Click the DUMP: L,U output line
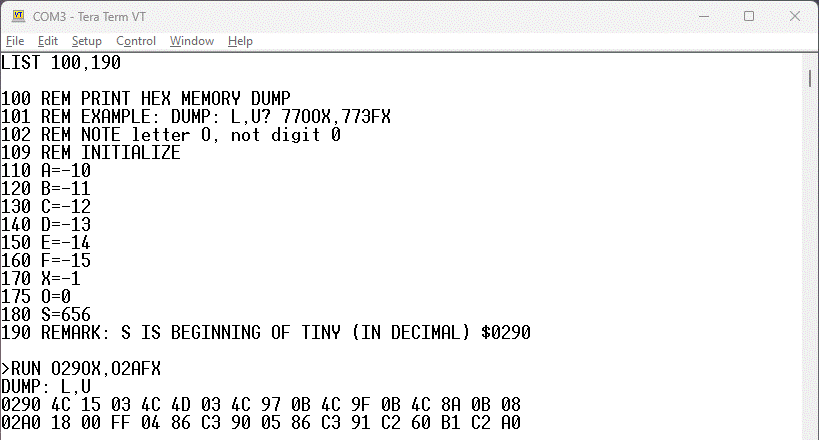Viewport: 819px width, 440px height. click(x=46, y=386)
